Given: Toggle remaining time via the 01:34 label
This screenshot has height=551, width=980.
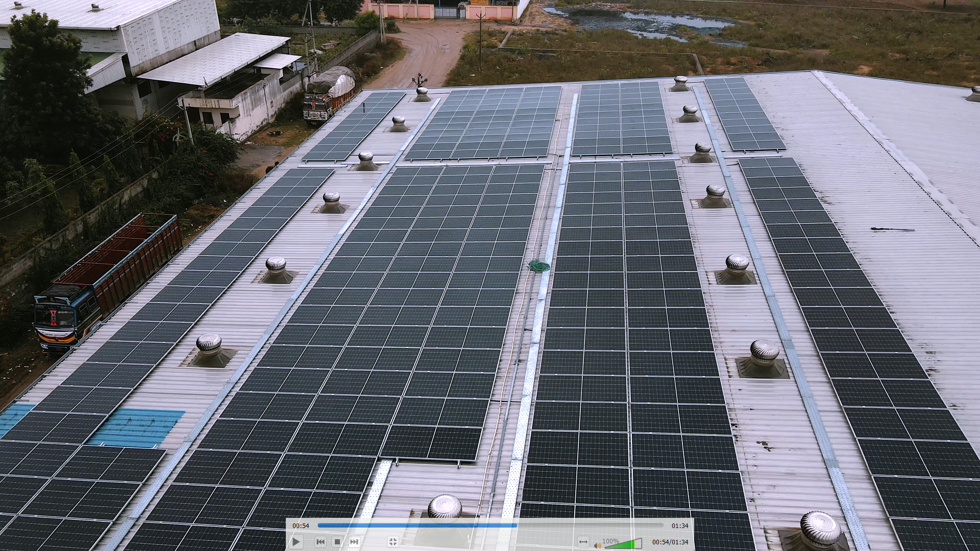Looking at the screenshot, I should 680,525.
